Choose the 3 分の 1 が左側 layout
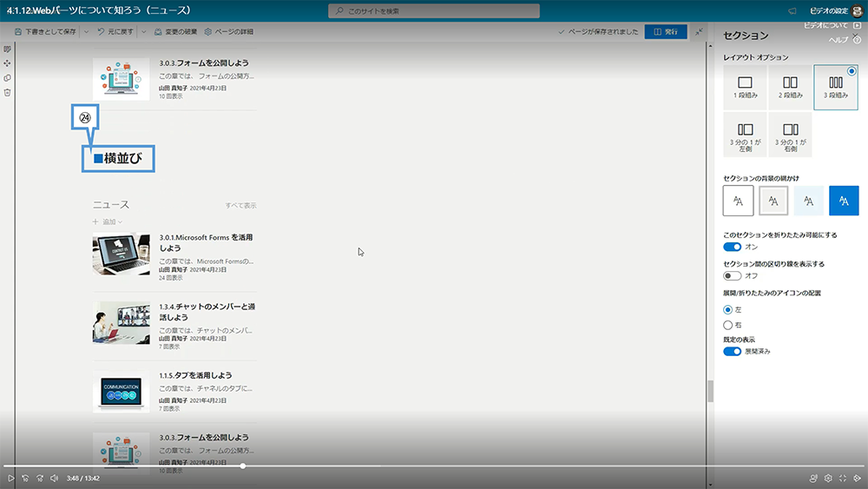868x489 pixels. coord(745,135)
